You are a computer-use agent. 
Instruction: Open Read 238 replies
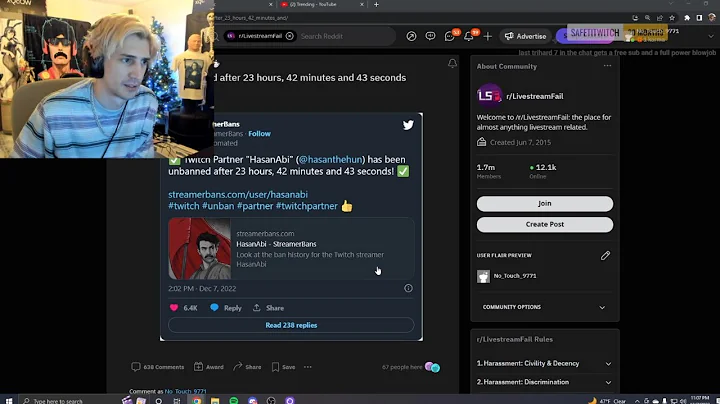point(291,325)
